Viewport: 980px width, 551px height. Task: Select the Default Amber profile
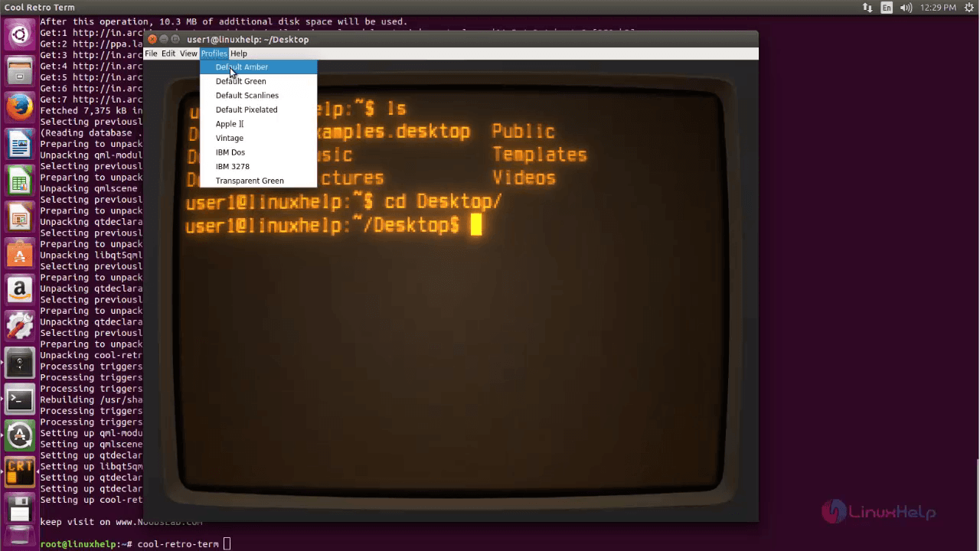(258, 67)
